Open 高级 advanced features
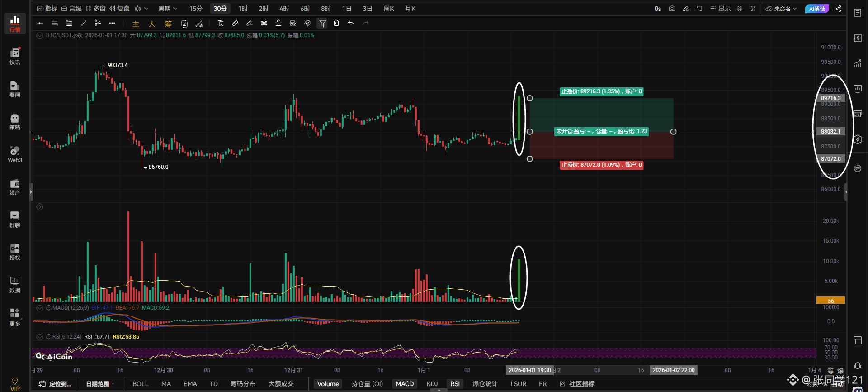The height and width of the screenshot is (392, 868). point(71,9)
